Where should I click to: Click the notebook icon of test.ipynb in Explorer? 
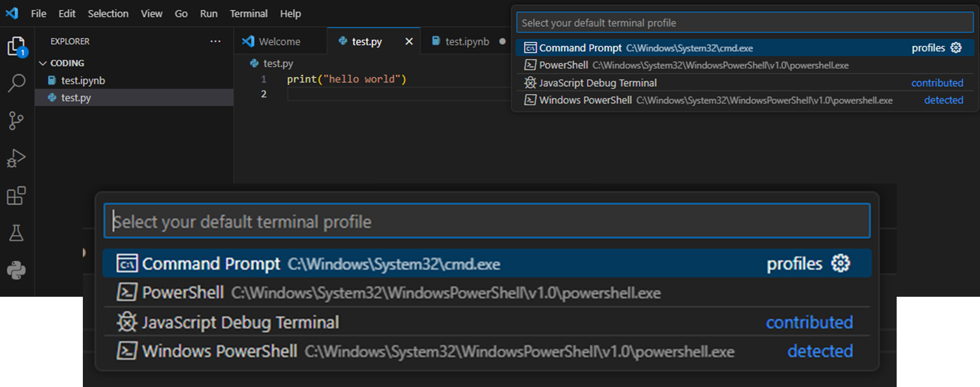point(51,80)
